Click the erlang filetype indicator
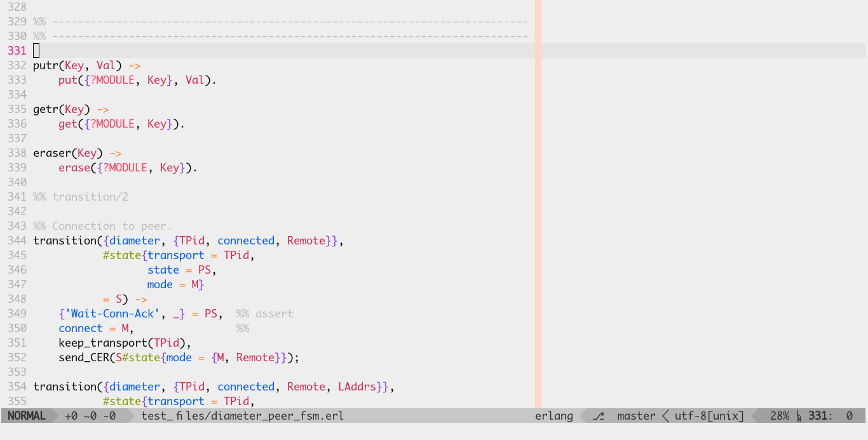 coord(554,416)
